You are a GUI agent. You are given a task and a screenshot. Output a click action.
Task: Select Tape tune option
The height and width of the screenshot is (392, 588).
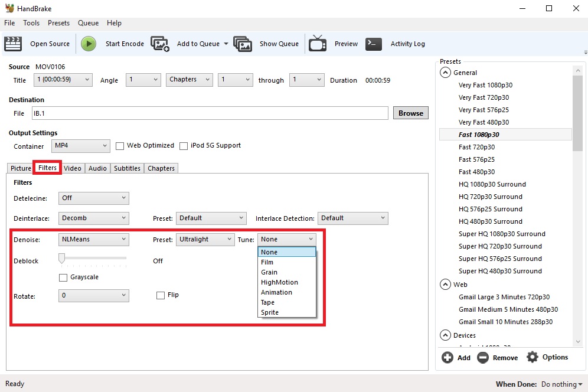tap(287, 302)
